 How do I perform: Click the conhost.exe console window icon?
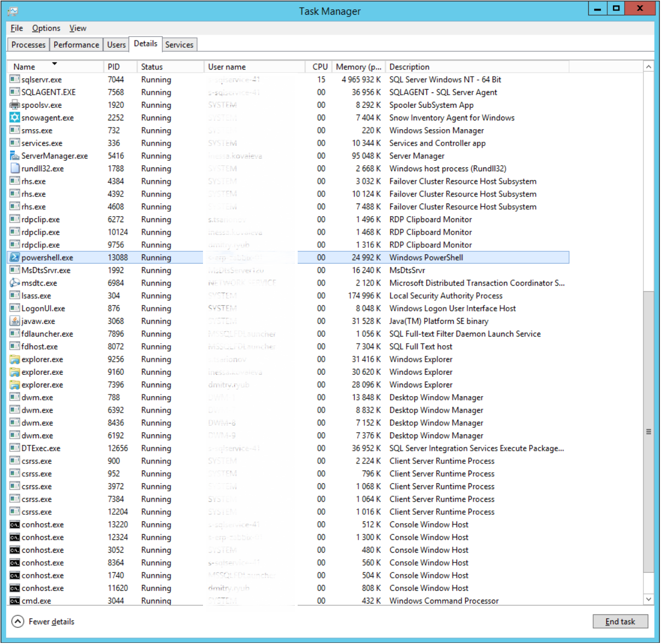pos(15,524)
